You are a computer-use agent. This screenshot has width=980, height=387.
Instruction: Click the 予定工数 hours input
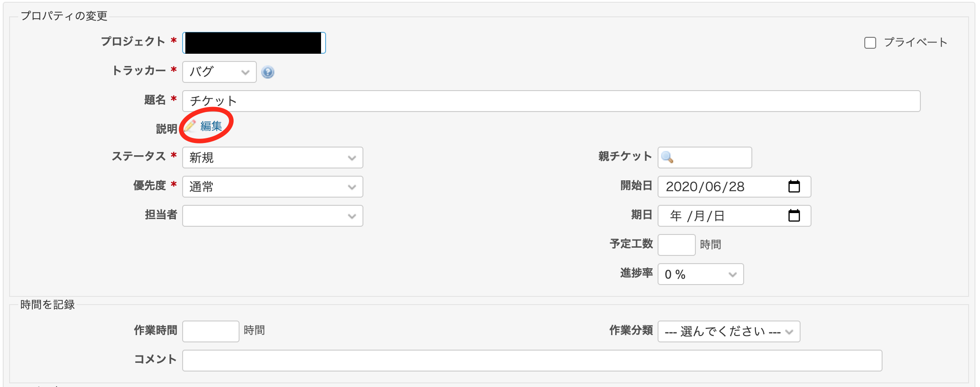pyautogui.click(x=677, y=245)
